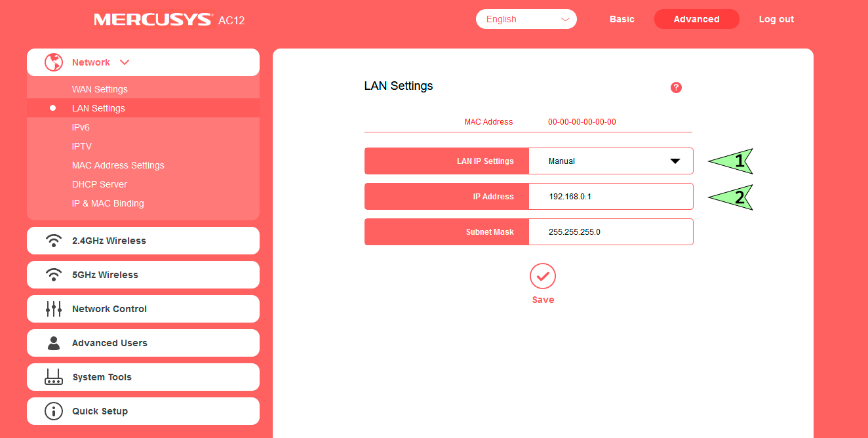Click the Quick Setup info icon
This screenshot has height=438, width=868.
pyautogui.click(x=54, y=410)
